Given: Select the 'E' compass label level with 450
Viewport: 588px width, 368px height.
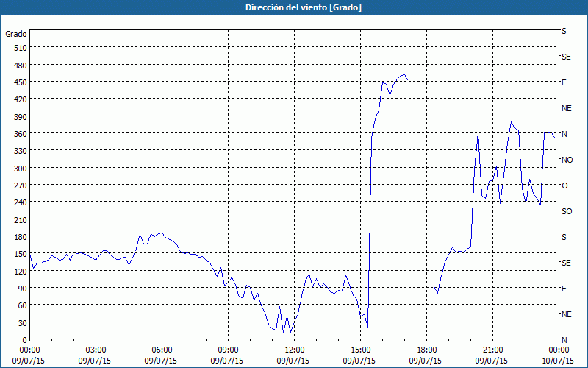Looking at the screenshot, I should coord(564,82).
